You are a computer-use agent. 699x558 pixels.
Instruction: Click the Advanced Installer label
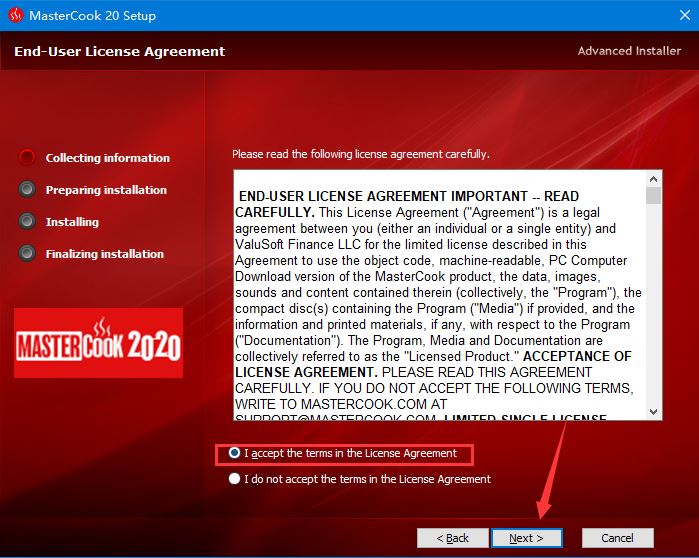tap(629, 51)
